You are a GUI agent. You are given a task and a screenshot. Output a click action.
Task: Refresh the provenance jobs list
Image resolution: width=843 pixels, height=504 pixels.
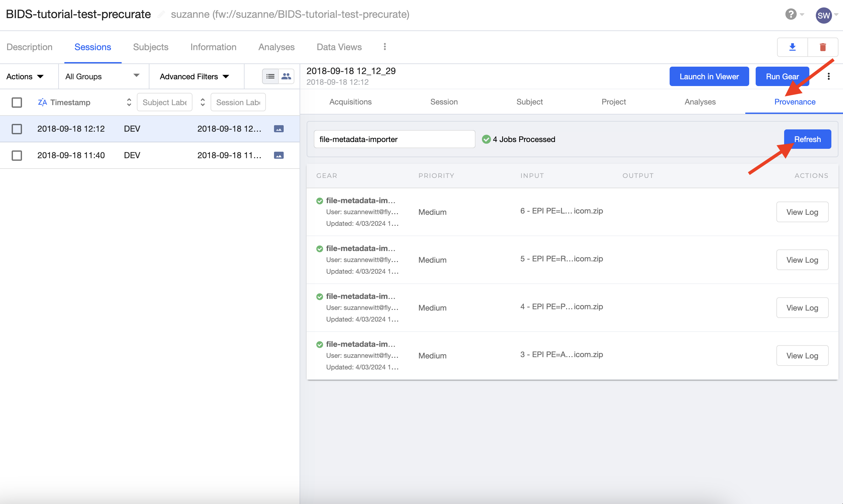pyautogui.click(x=807, y=139)
